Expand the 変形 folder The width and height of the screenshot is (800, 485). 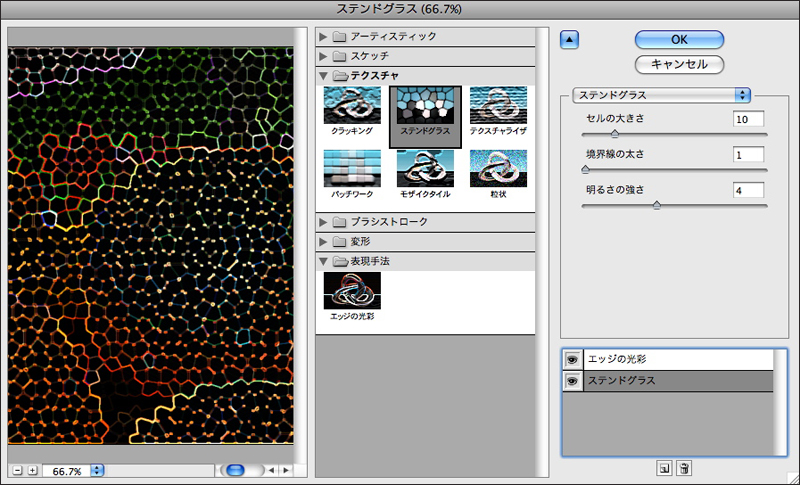[x=322, y=241]
